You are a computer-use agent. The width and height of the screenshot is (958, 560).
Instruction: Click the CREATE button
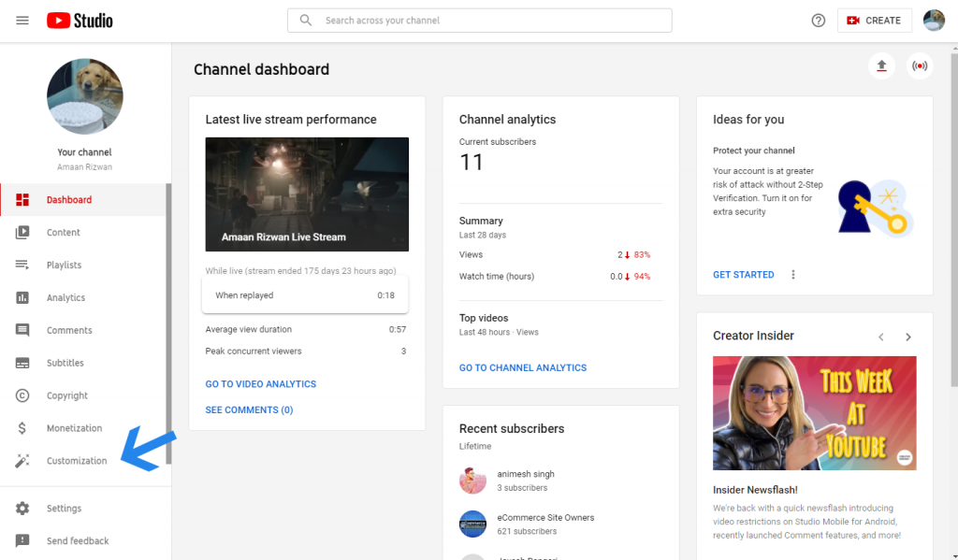(x=875, y=21)
